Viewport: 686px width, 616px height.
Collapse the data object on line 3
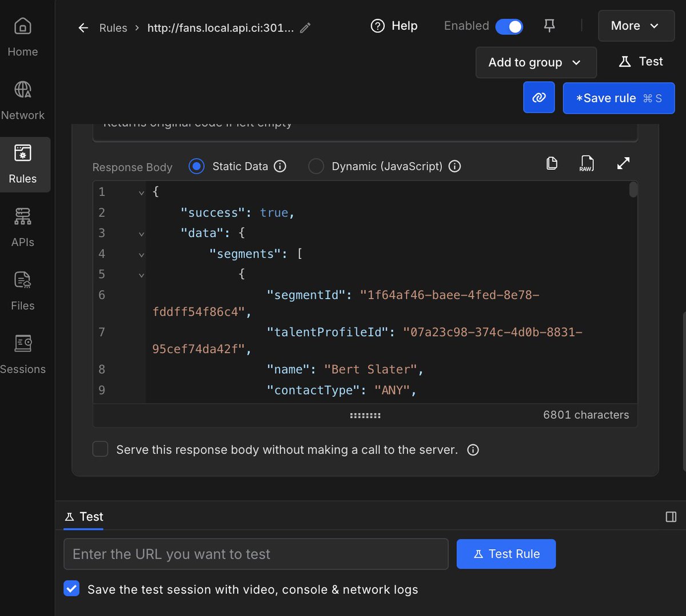[x=141, y=234]
